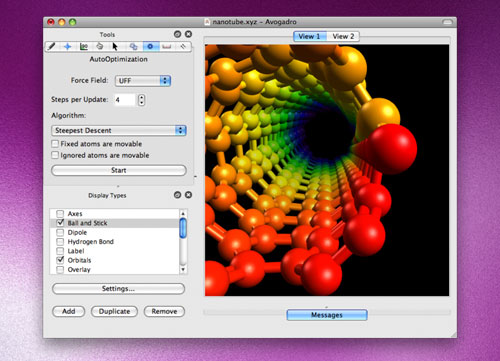Uncheck Ball and Stick display type
The height and width of the screenshot is (361, 500).
click(x=60, y=223)
